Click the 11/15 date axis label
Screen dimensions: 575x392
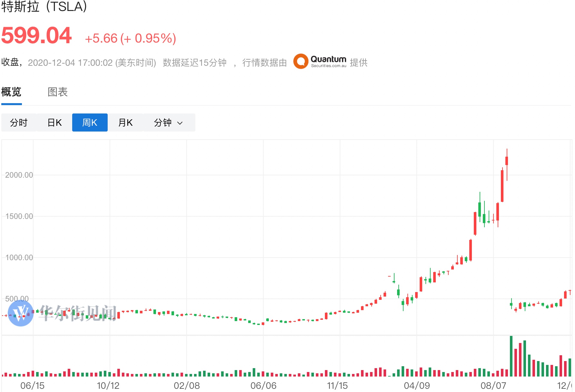337,386
